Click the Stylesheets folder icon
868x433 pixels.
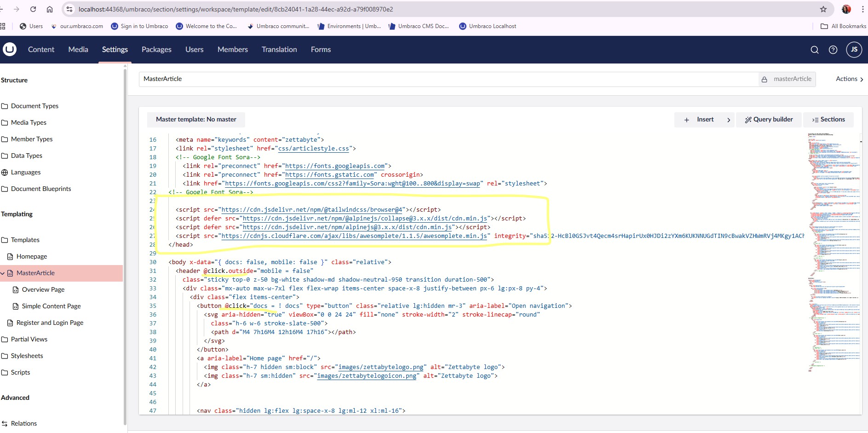(5, 356)
